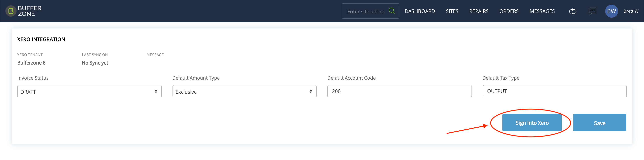Open the Default Amount Type dropdown

click(244, 91)
